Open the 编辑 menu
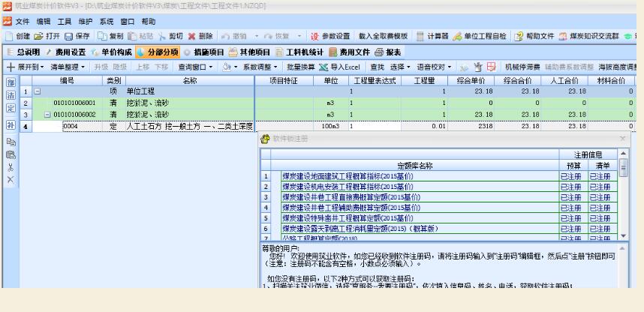Screen dimensions: 644x312 tap(44, 21)
